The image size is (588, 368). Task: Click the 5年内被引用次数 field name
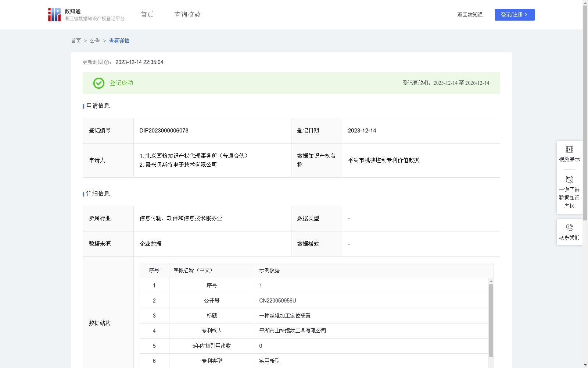coord(212,346)
